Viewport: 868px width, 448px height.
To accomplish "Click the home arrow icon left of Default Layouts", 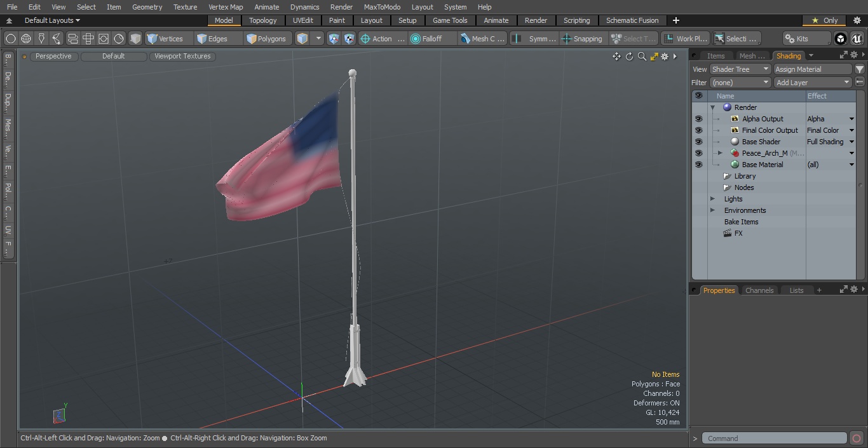I will [x=9, y=20].
